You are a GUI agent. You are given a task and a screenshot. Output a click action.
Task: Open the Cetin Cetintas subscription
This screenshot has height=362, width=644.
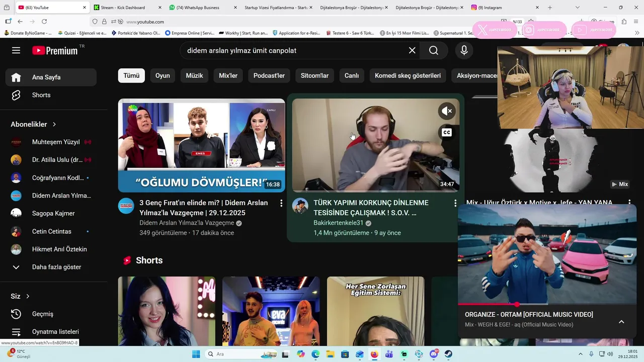(x=51, y=231)
